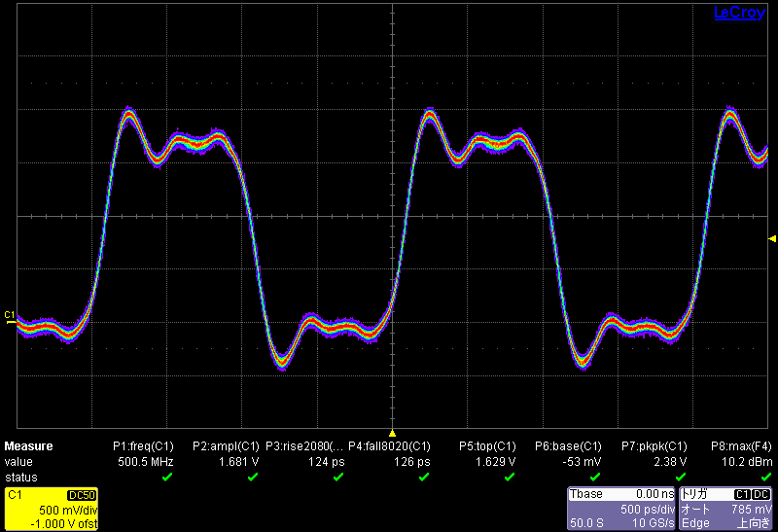Viewport: 778px width, 532px height.
Task: Select the trigger delay marker at grid bottom
Action: [392, 433]
